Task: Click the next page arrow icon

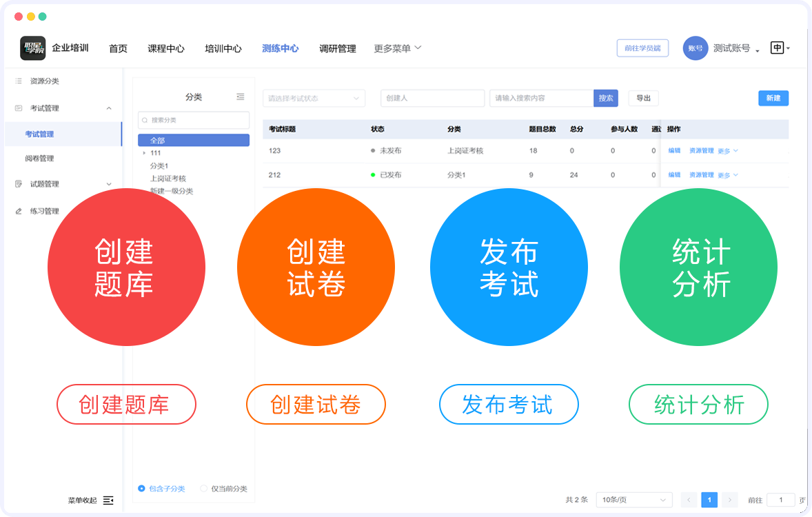Action: (729, 499)
